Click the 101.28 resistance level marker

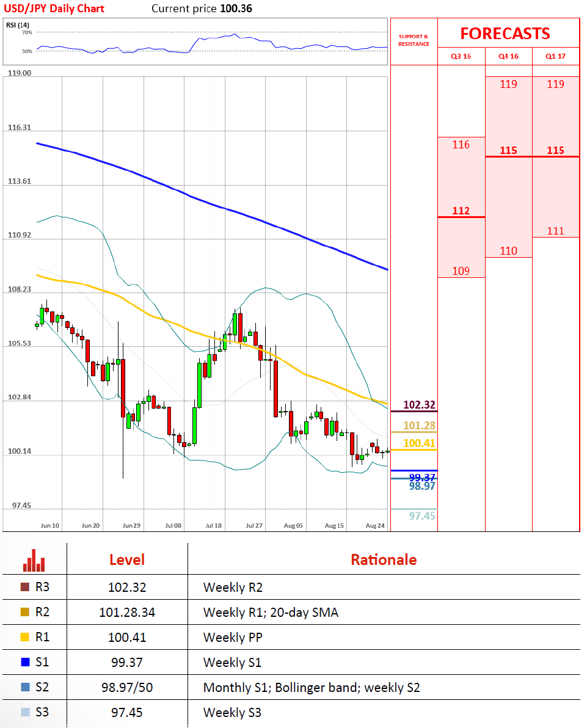click(419, 426)
